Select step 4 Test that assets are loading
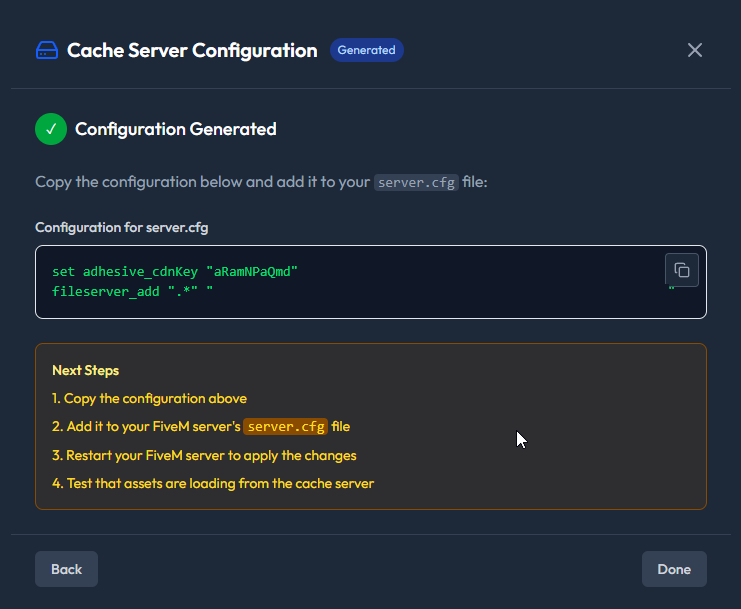The image size is (741, 609). [213, 484]
